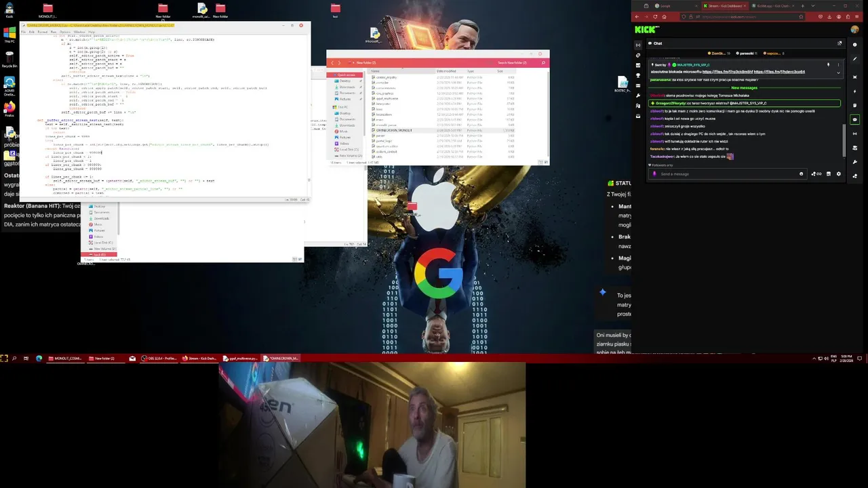Select portal_logic file in Explorer list
Image resolution: width=868 pixels, height=488 pixels.
[384, 141]
